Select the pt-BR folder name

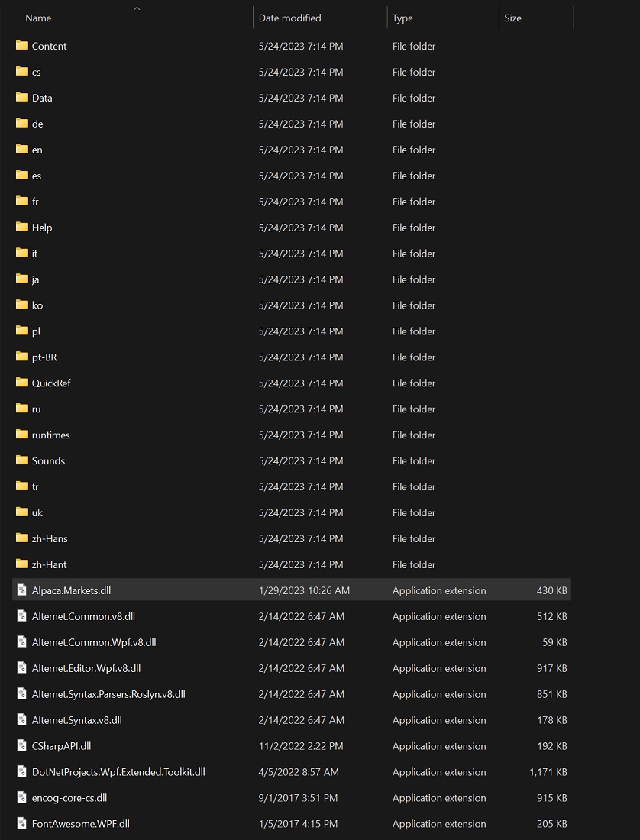coord(44,357)
